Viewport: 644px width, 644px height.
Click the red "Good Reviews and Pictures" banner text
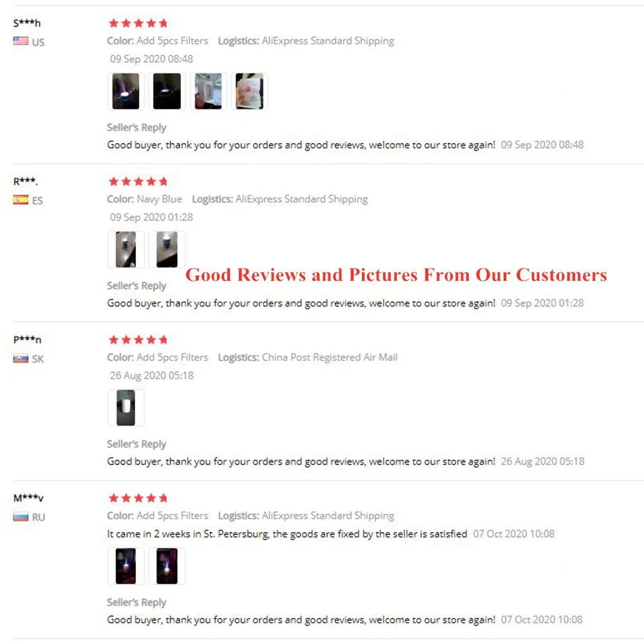coord(396,275)
